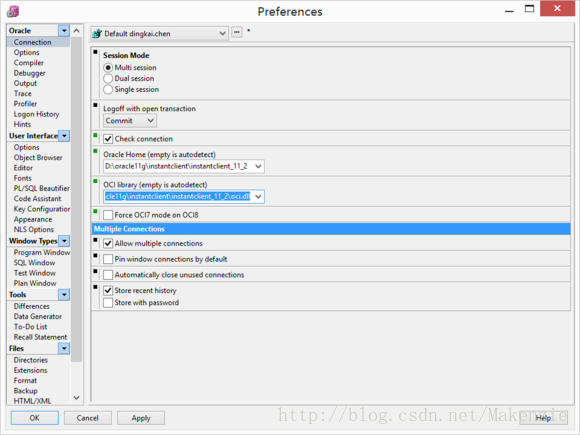Uncheck Store recent history
The height and width of the screenshot is (435, 580).
[108, 290]
